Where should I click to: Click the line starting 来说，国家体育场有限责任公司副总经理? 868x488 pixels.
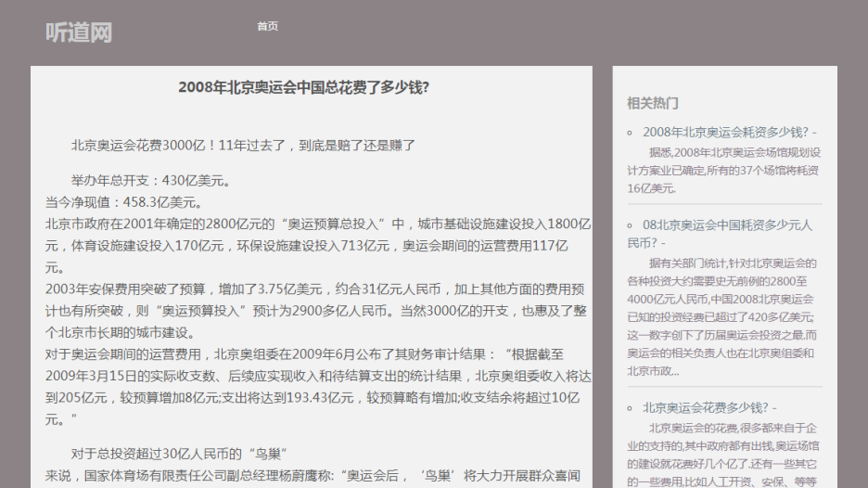[x=313, y=476]
